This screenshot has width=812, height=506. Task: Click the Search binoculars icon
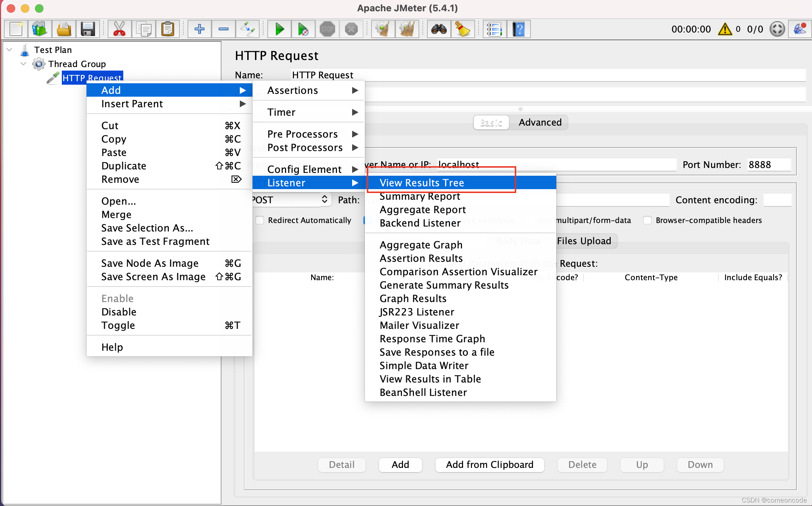click(x=439, y=29)
